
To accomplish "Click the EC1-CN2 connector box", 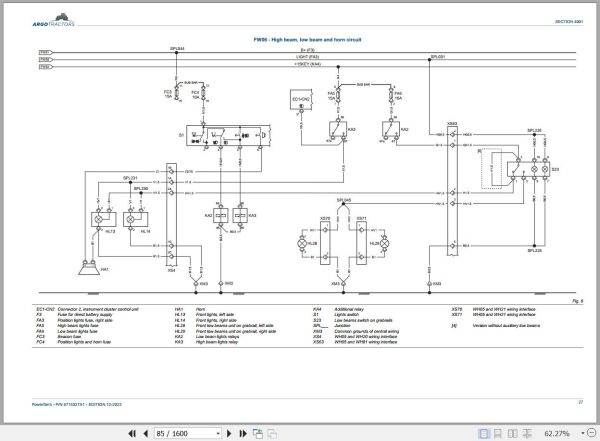I will coord(302,100).
